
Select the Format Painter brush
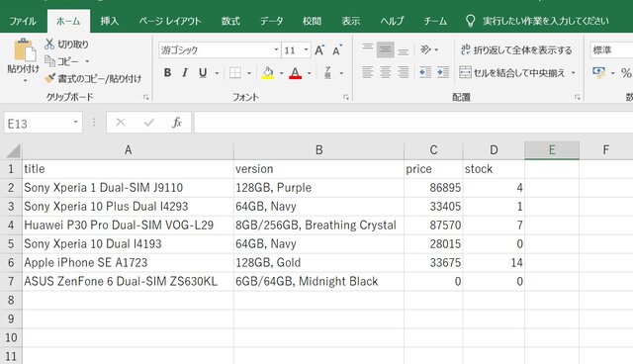(93, 78)
